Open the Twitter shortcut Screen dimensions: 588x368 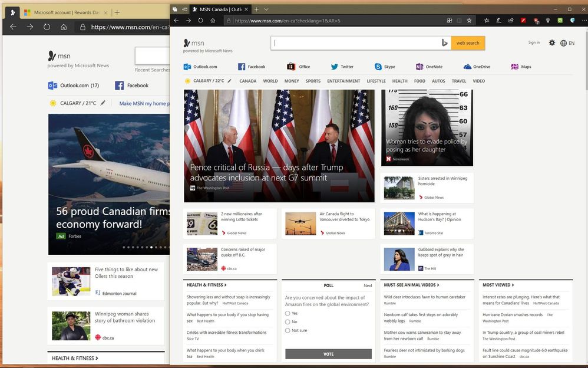point(342,67)
